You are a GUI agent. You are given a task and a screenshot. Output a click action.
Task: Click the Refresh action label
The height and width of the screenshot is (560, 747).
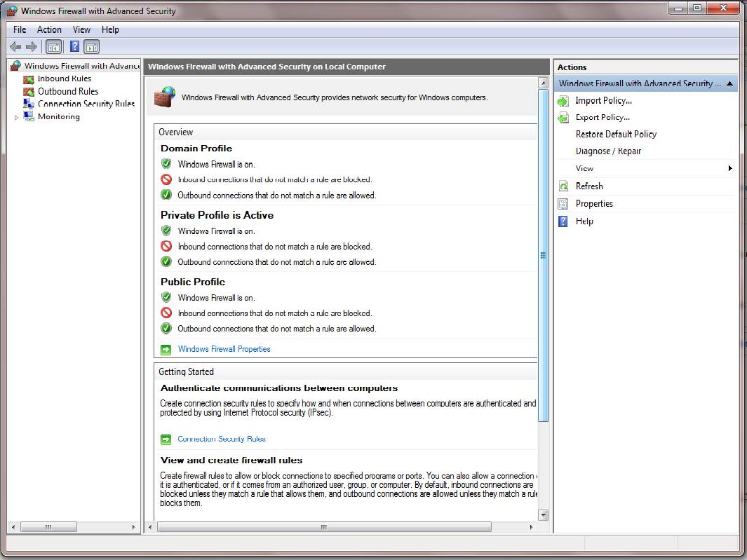click(589, 186)
